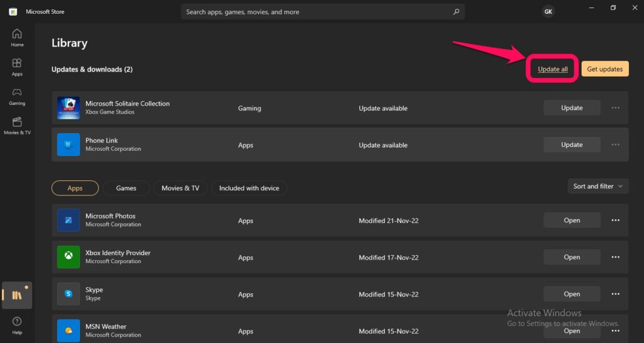Click the Skype app icon

[69, 294]
